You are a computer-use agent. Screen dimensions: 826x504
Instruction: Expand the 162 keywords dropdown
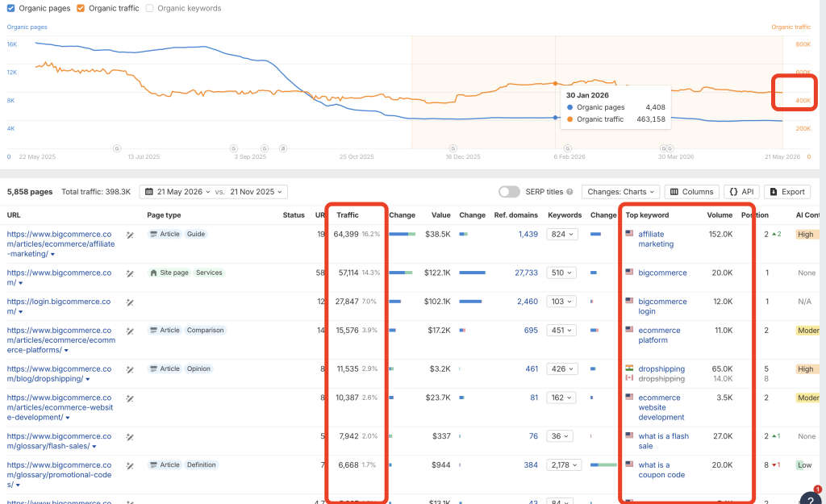click(561, 398)
